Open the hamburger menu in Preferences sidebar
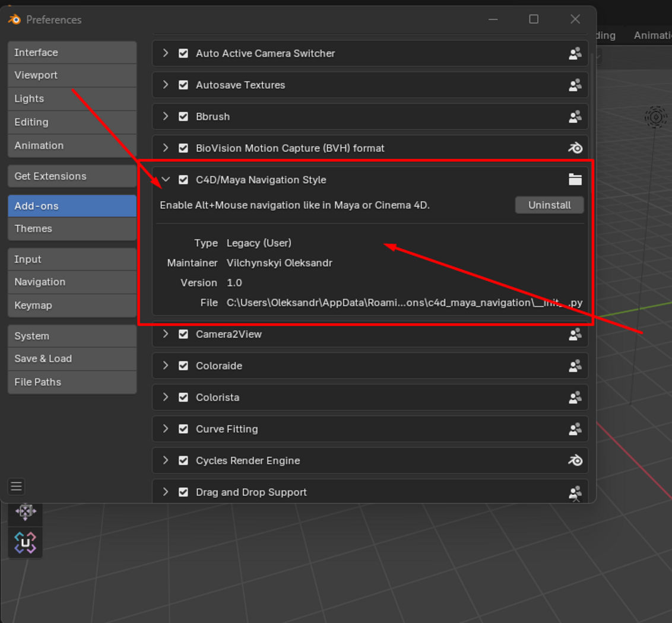672x623 pixels. pyautogui.click(x=16, y=487)
